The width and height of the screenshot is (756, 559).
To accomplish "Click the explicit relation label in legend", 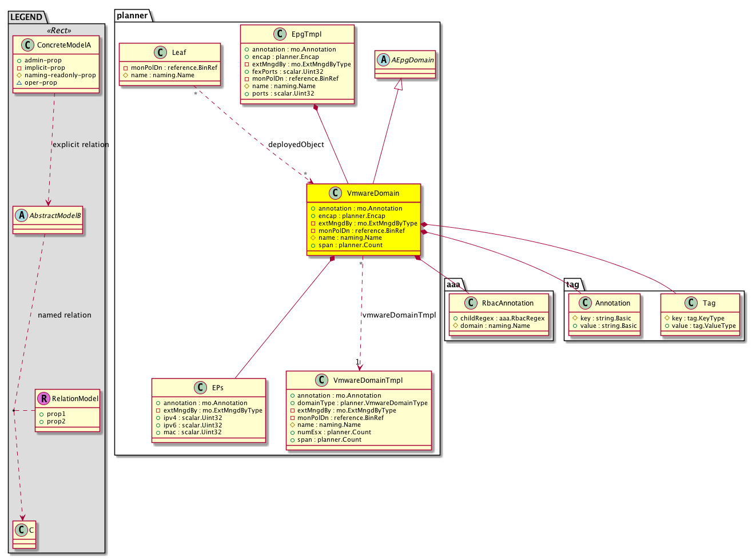I will [x=80, y=144].
